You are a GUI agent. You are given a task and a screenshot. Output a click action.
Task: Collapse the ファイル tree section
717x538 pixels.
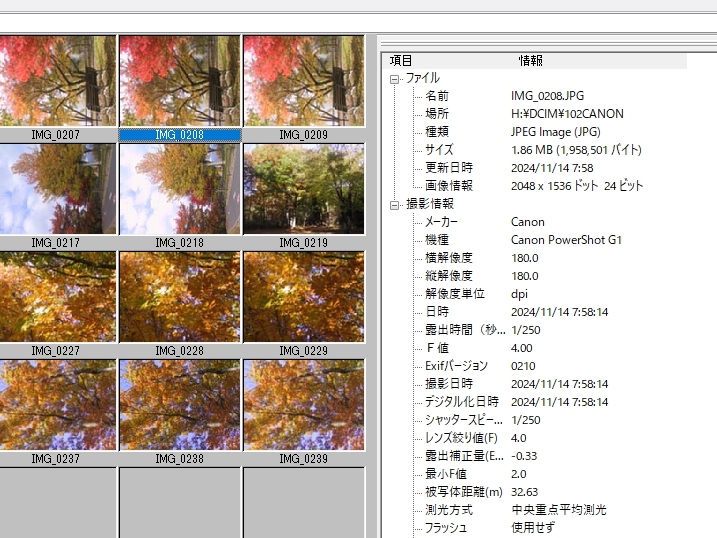click(394, 79)
